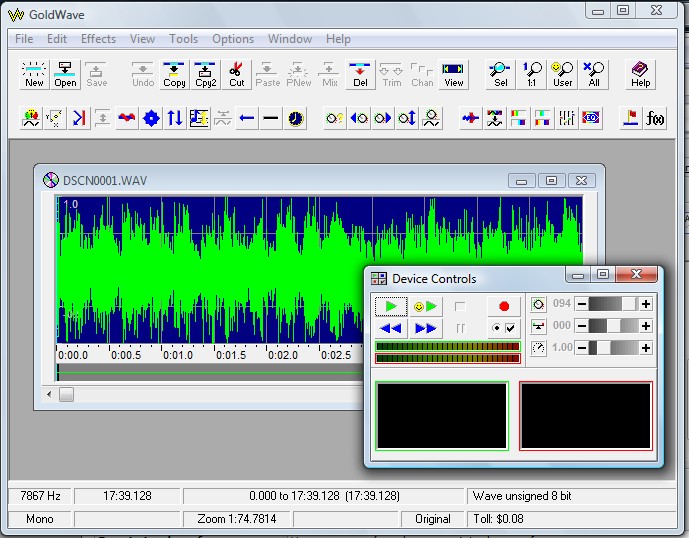Click the Cut scissors button
The height and width of the screenshot is (538, 689).
[237, 74]
